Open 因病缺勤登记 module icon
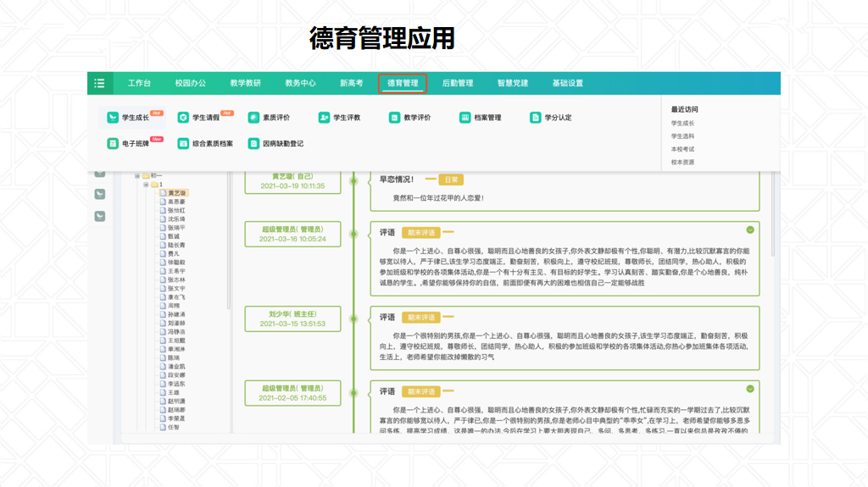This screenshot has width=868, height=487. 253,144
